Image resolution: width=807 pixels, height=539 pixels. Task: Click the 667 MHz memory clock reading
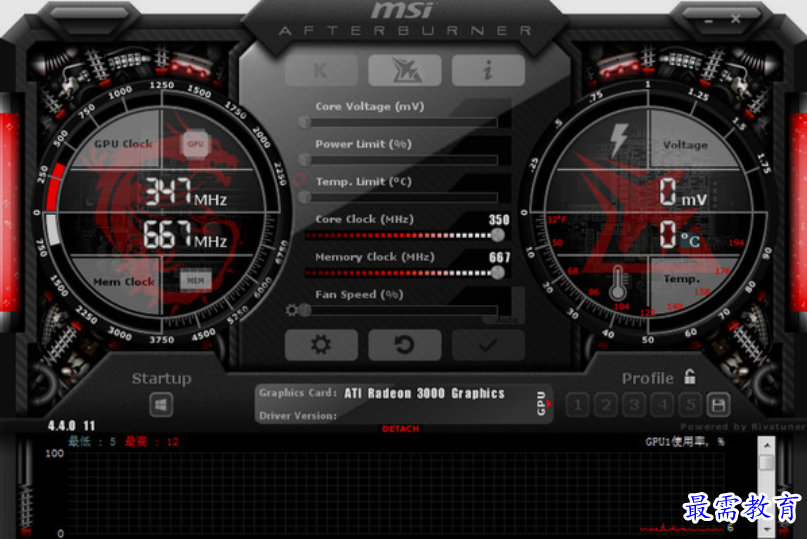185,235
